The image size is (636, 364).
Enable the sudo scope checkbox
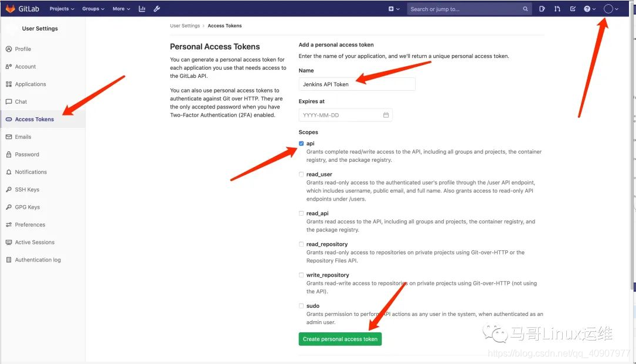point(301,305)
